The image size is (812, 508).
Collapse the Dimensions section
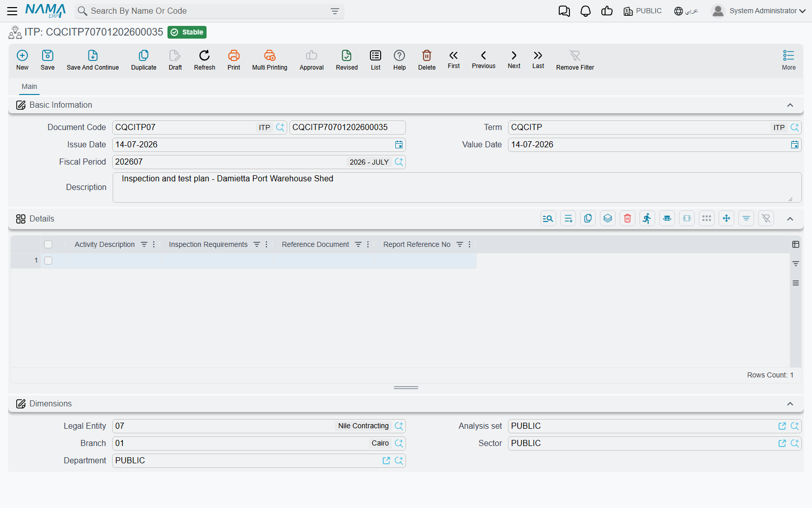(x=790, y=404)
